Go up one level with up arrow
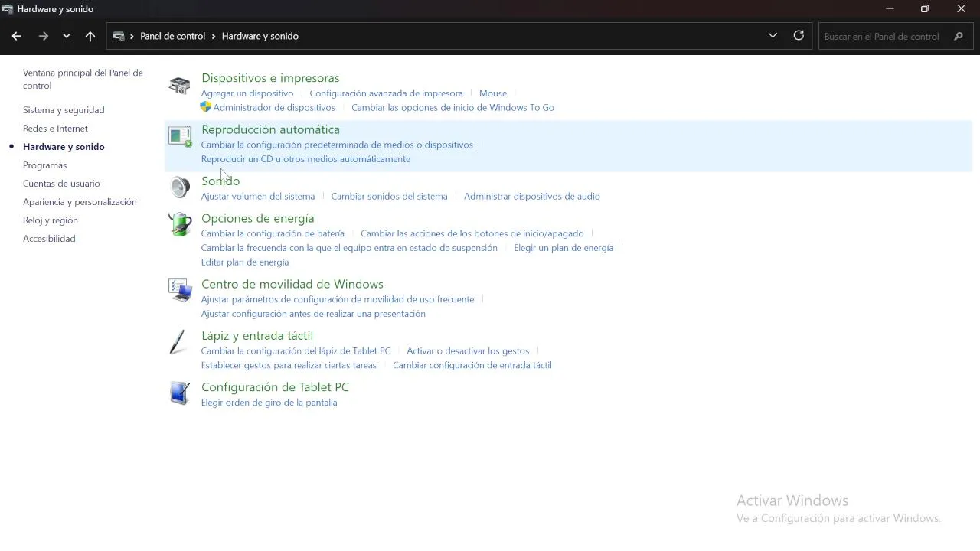 [90, 36]
